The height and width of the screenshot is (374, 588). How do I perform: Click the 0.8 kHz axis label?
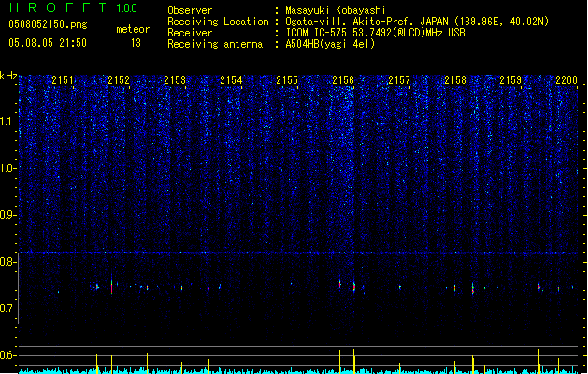click(8, 262)
